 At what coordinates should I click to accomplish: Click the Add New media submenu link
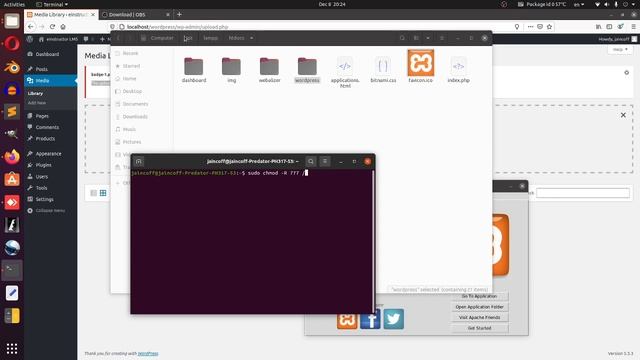pos(37,103)
